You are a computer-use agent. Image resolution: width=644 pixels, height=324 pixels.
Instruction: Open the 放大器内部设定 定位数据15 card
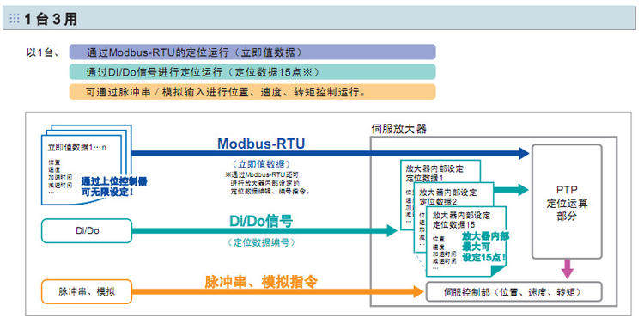[x=465, y=241]
